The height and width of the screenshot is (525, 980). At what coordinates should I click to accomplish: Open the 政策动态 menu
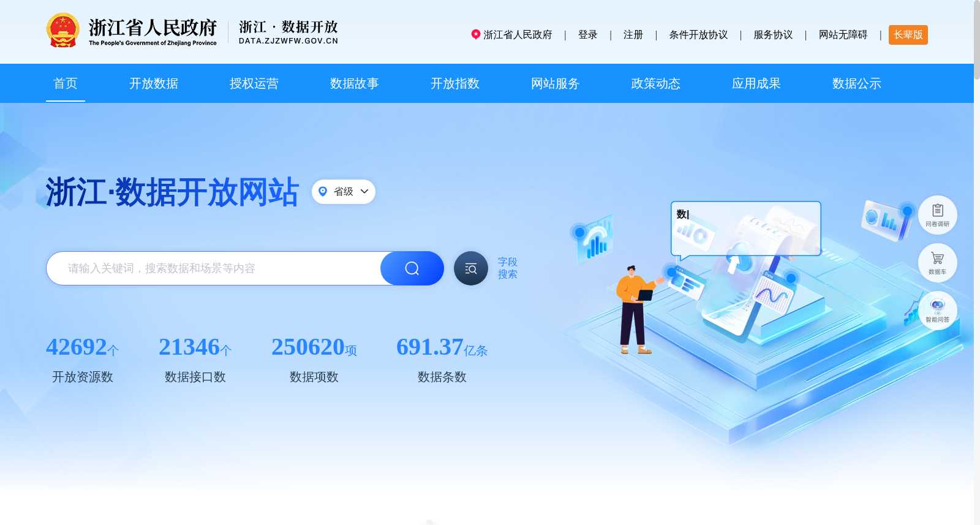pos(656,83)
